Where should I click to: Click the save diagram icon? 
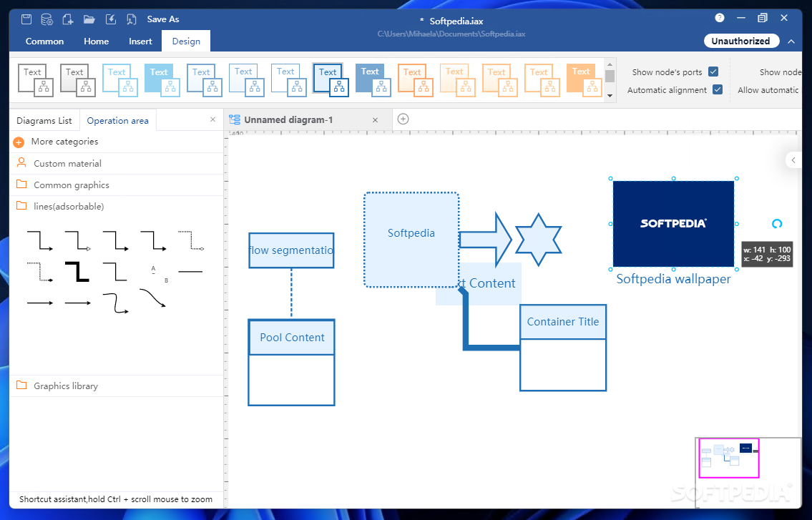click(x=26, y=19)
